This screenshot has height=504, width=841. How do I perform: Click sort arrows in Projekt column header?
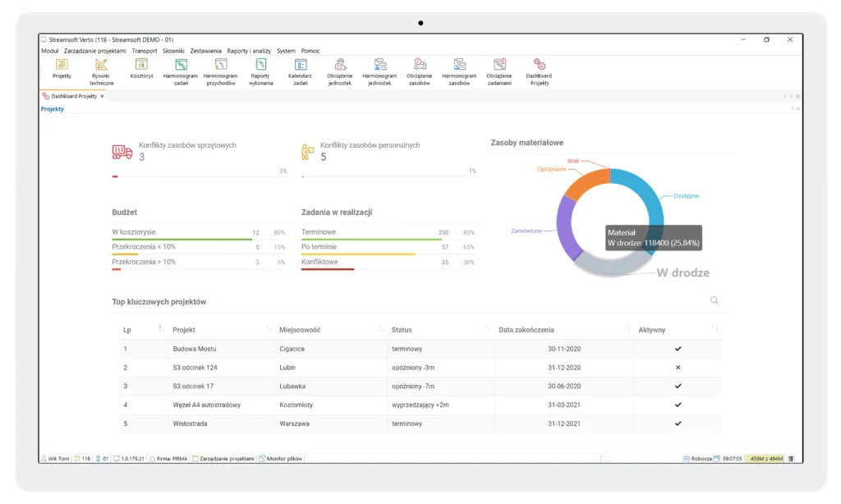pyautogui.click(x=268, y=329)
